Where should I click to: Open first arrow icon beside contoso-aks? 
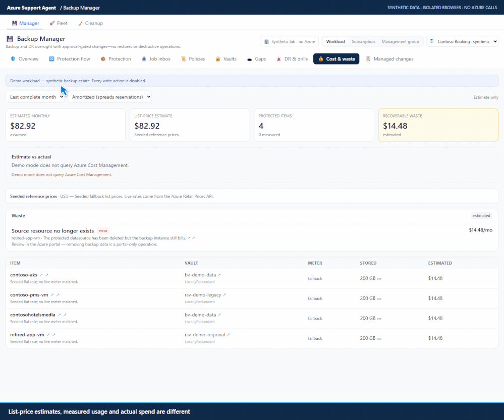[x=41, y=275]
